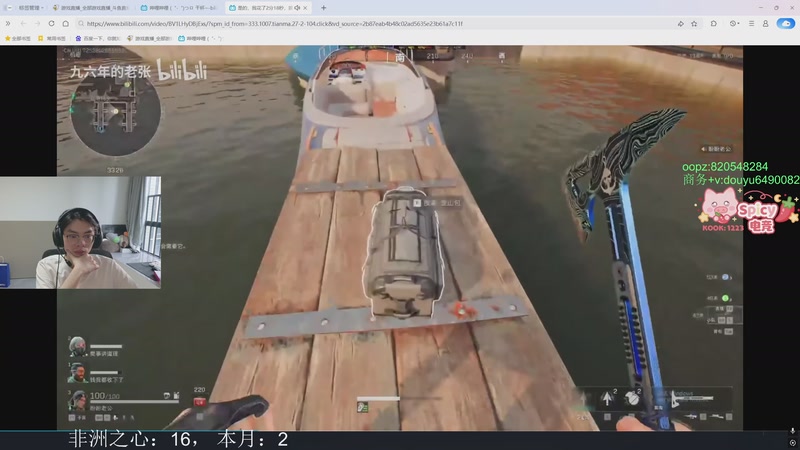
Task: Reload the bilibili page
Action: (52, 23)
